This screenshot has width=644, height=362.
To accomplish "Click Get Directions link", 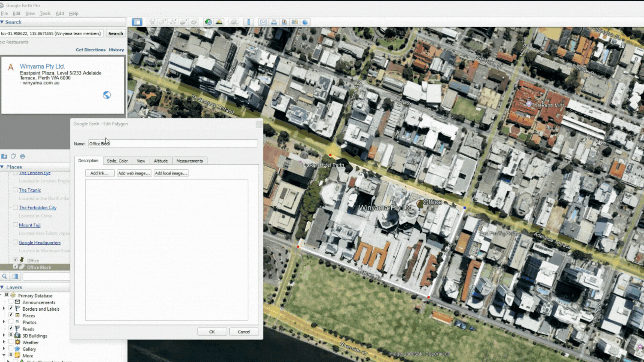I will [x=90, y=50].
